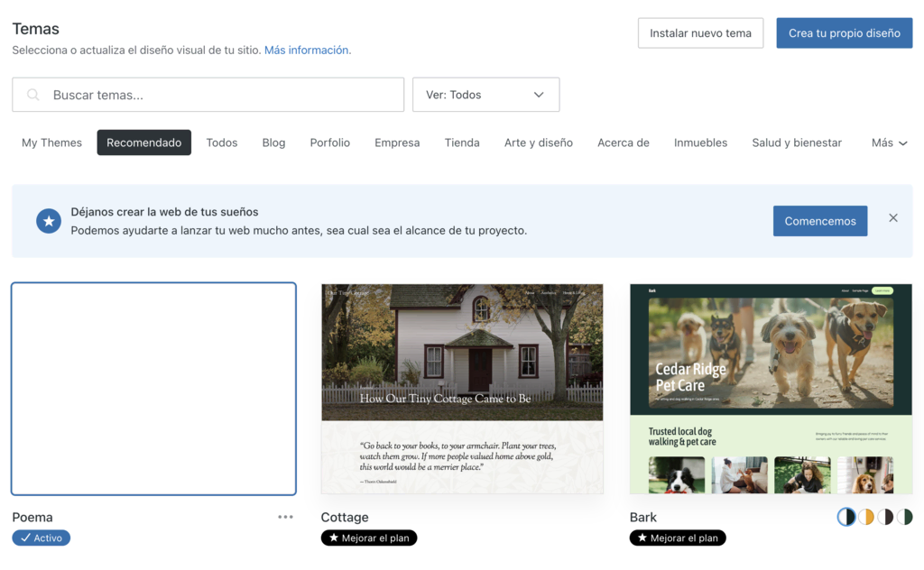Click the blue star icon in the banner
Viewport: 924px width, 570px height.
pos(48,220)
